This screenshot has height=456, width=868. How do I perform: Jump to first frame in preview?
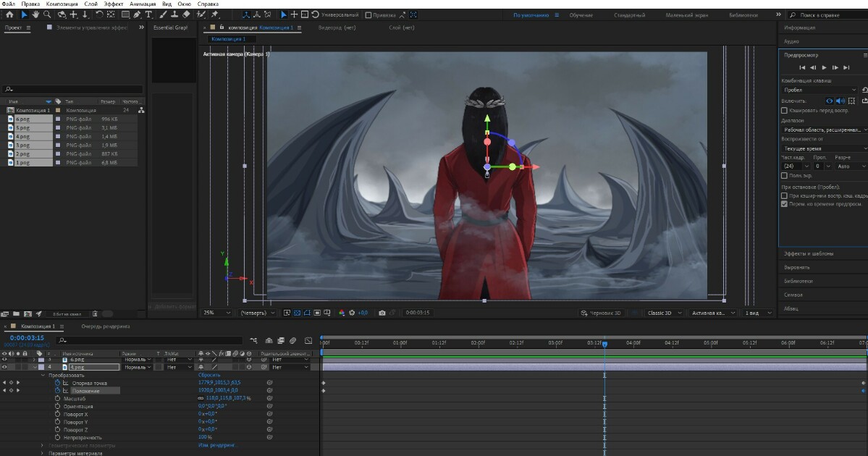coord(802,67)
